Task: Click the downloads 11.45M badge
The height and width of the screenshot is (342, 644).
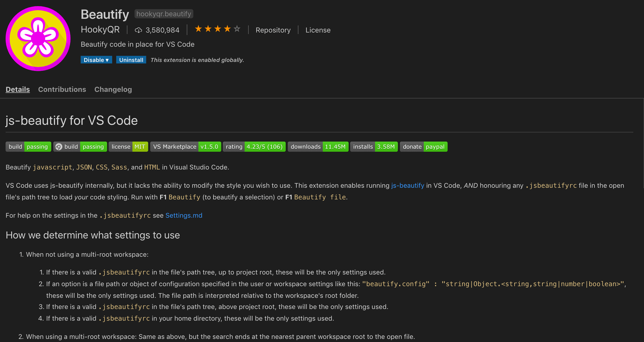Action: point(318,147)
